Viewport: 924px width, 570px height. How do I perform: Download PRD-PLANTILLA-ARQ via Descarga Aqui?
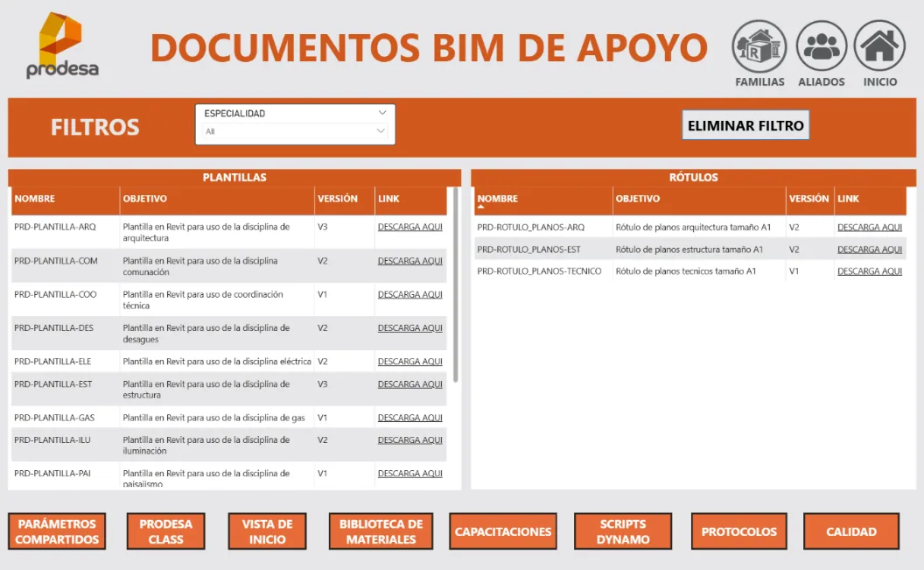[410, 227]
